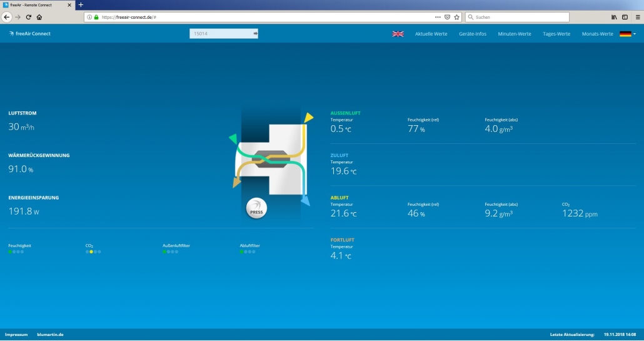Screen dimensions: 644x341
Task: Click the German flag language icon
Action: point(625,34)
